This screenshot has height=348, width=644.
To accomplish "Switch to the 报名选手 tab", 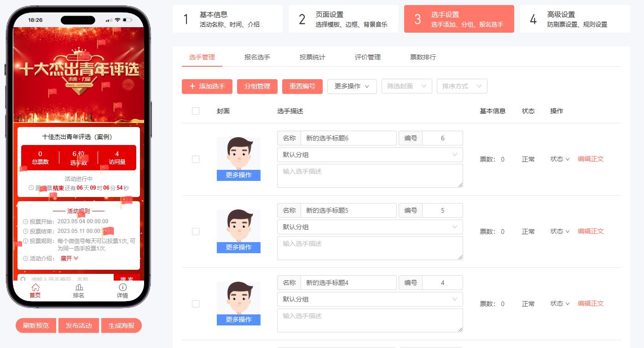I will (257, 57).
